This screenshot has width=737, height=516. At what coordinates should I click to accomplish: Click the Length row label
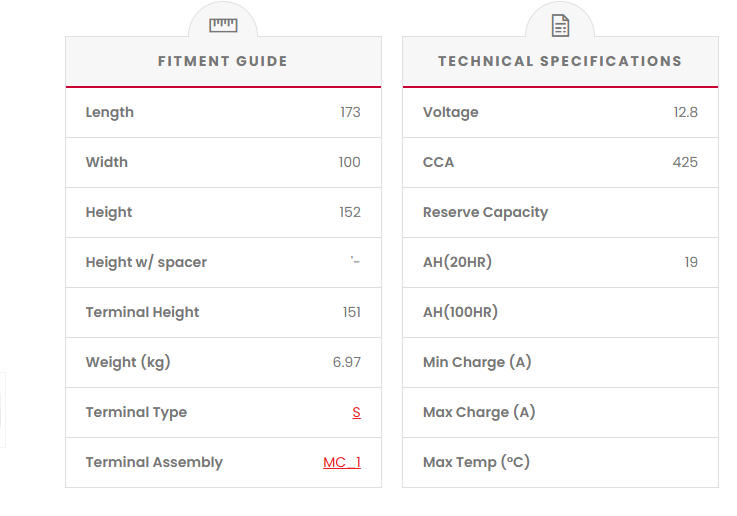click(x=110, y=112)
